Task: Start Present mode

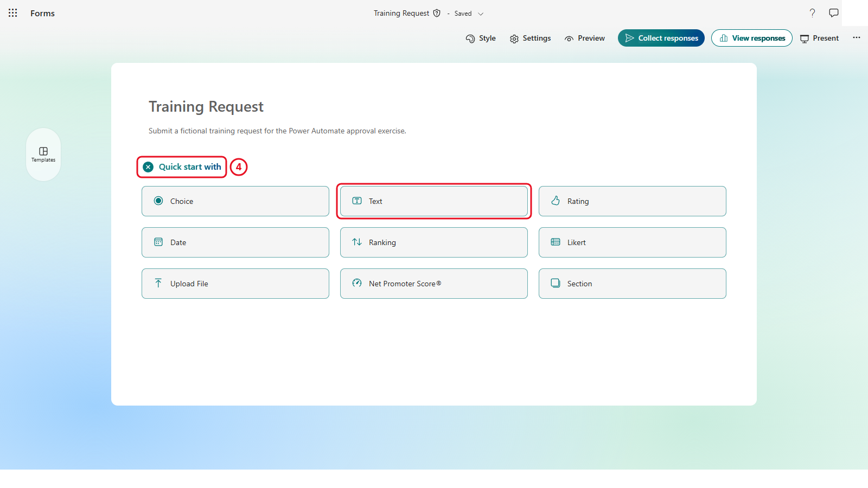Action: point(819,38)
